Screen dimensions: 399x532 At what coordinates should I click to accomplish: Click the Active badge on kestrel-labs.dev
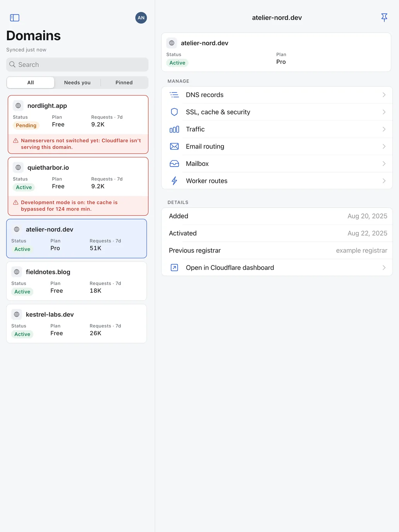pyautogui.click(x=22, y=334)
